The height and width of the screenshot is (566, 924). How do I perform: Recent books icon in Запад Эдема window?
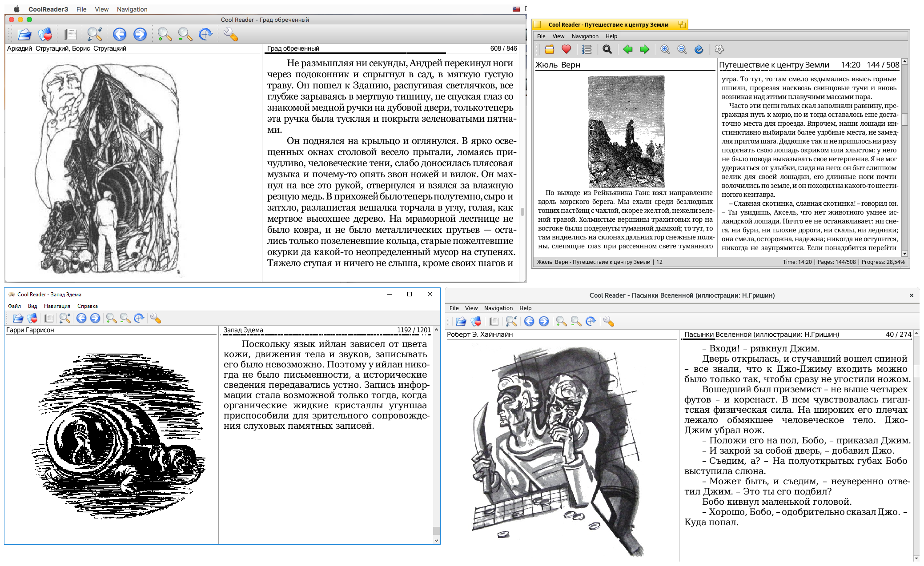pos(32,318)
